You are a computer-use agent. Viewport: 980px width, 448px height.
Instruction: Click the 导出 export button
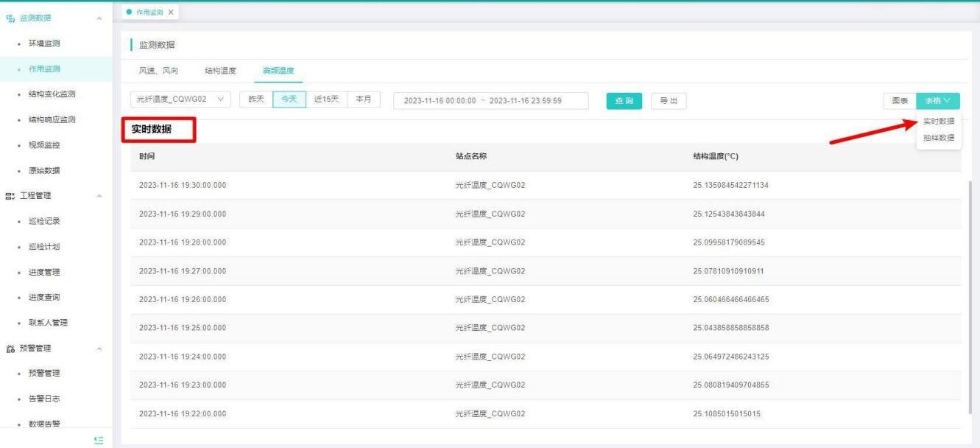click(669, 101)
